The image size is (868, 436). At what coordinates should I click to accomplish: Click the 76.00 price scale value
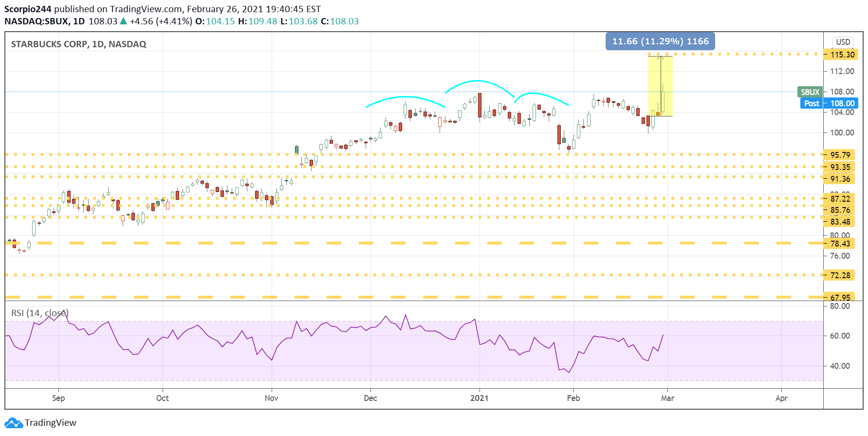coord(840,256)
